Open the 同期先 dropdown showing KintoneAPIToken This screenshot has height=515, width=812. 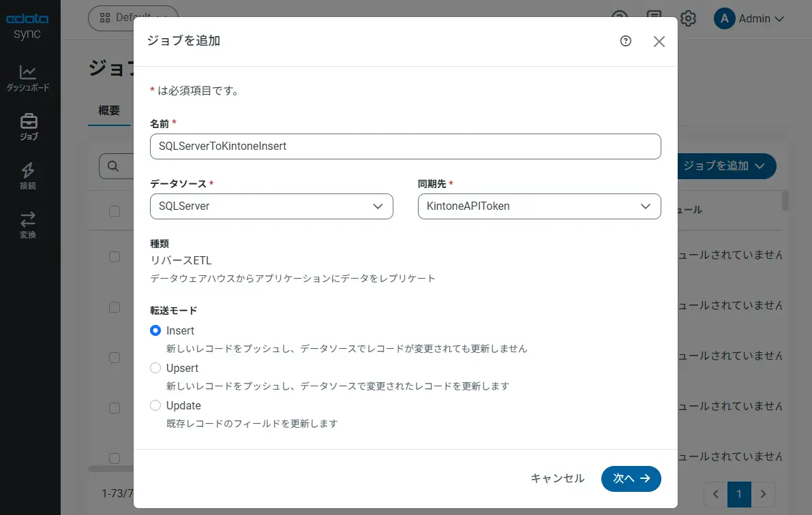pos(539,206)
